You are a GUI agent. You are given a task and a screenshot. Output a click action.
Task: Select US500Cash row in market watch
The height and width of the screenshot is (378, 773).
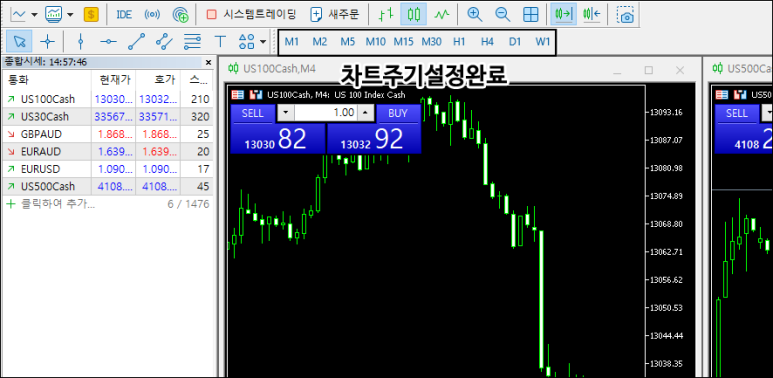click(107, 186)
